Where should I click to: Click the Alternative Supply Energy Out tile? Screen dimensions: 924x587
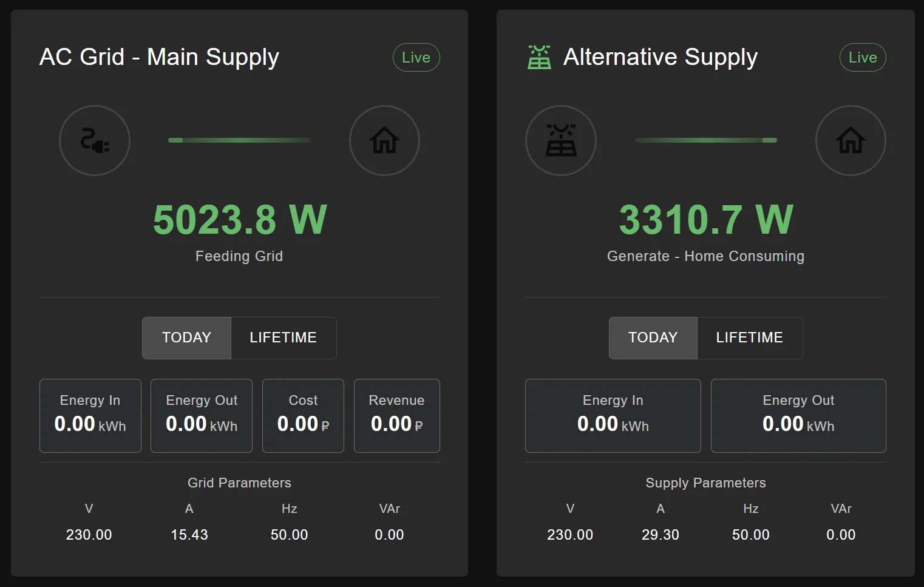coord(798,416)
